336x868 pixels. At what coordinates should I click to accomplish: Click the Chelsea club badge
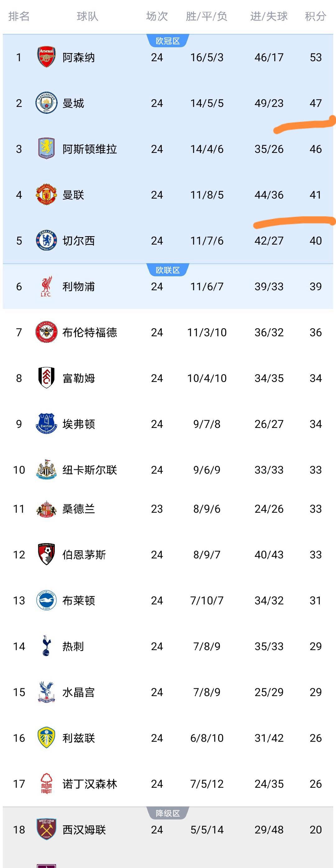pos(46,240)
